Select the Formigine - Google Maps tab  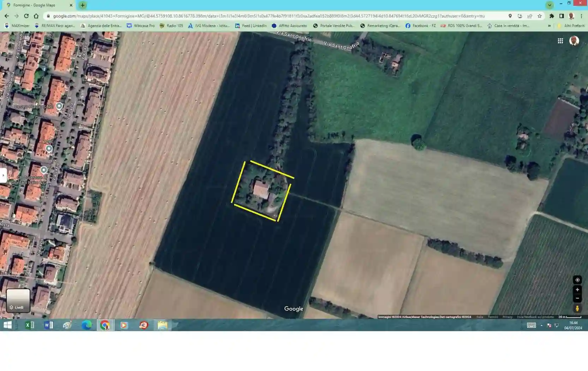pyautogui.click(x=37, y=5)
